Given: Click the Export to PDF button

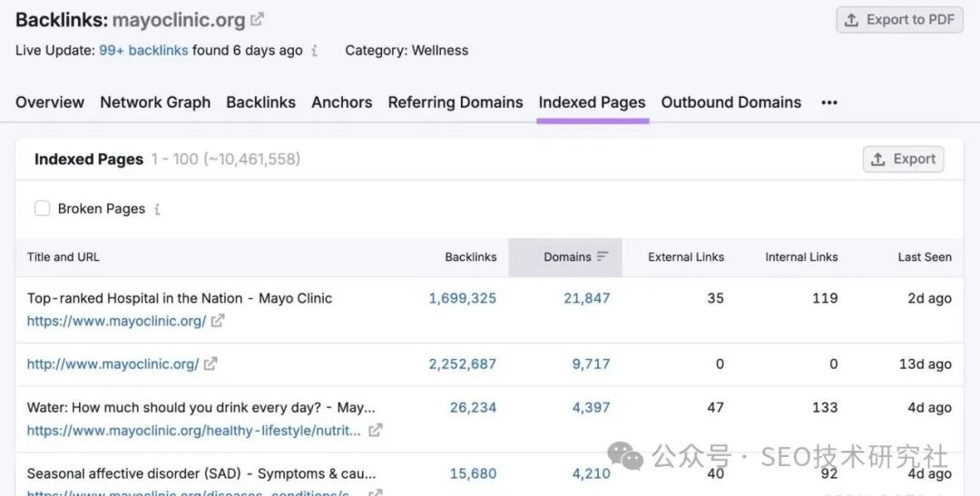Looking at the screenshot, I should (899, 20).
